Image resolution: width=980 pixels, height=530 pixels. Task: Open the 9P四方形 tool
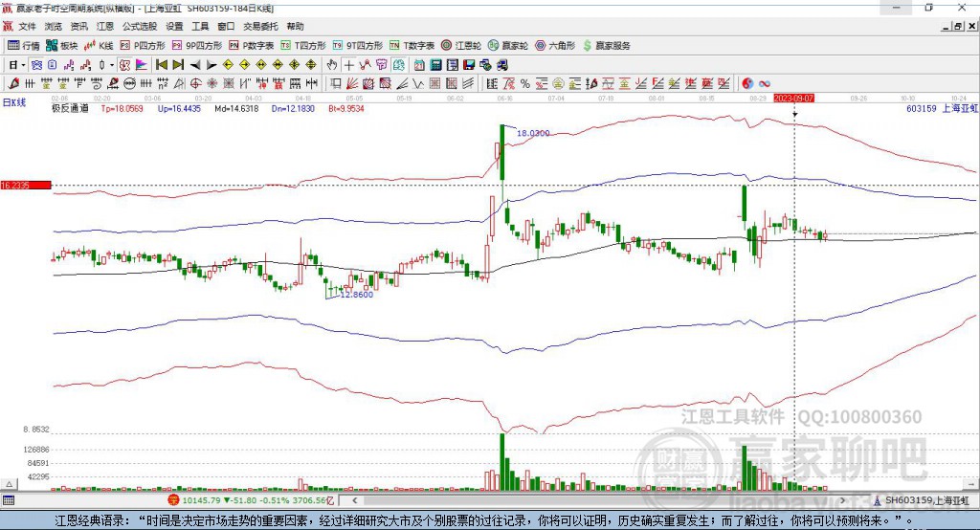(x=197, y=46)
